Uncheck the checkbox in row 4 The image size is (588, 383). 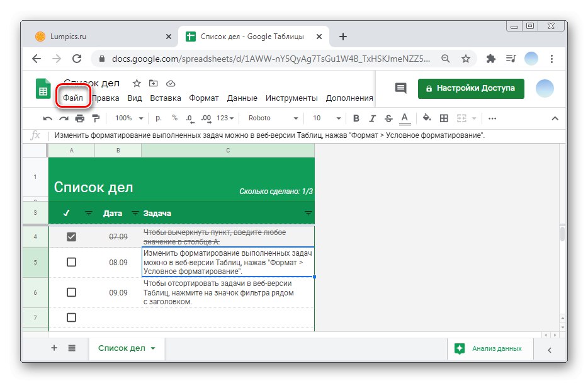tap(71, 237)
